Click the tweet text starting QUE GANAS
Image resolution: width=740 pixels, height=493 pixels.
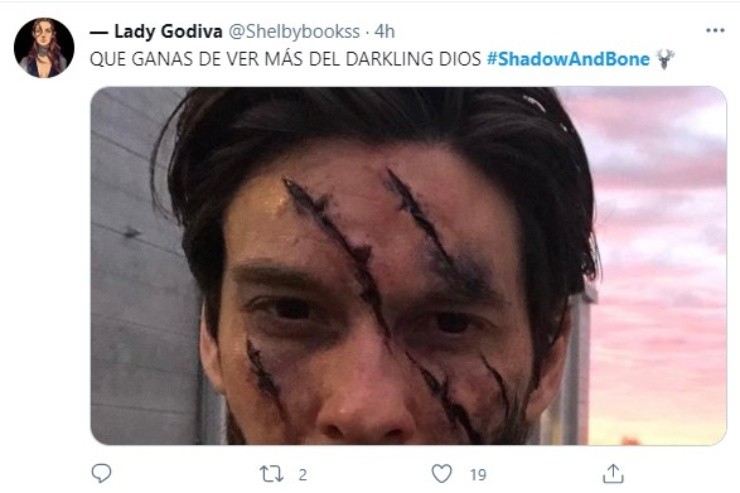(200, 59)
